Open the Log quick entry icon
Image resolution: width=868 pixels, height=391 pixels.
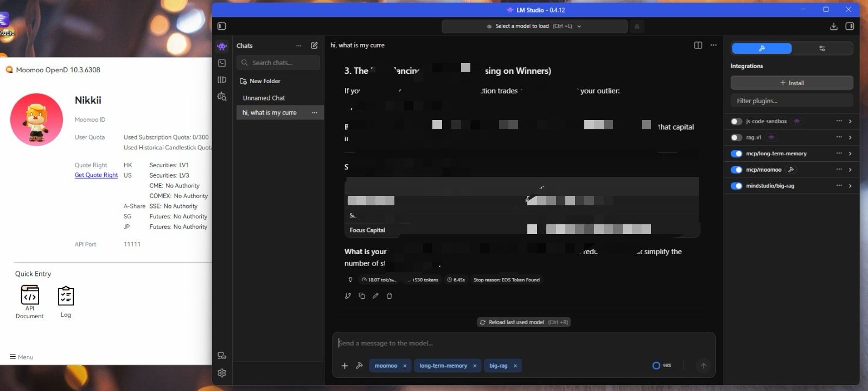66,301
